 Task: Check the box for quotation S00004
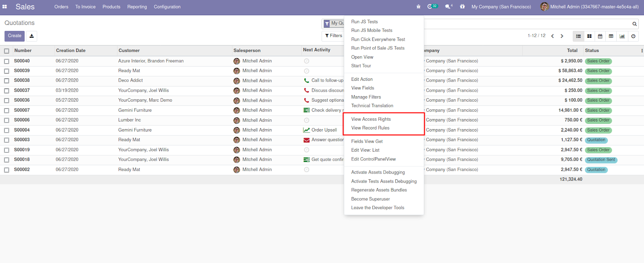pos(6,130)
